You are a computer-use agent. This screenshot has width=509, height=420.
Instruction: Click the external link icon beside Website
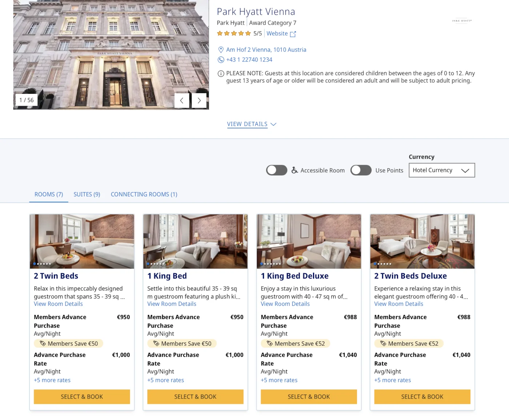293,34
